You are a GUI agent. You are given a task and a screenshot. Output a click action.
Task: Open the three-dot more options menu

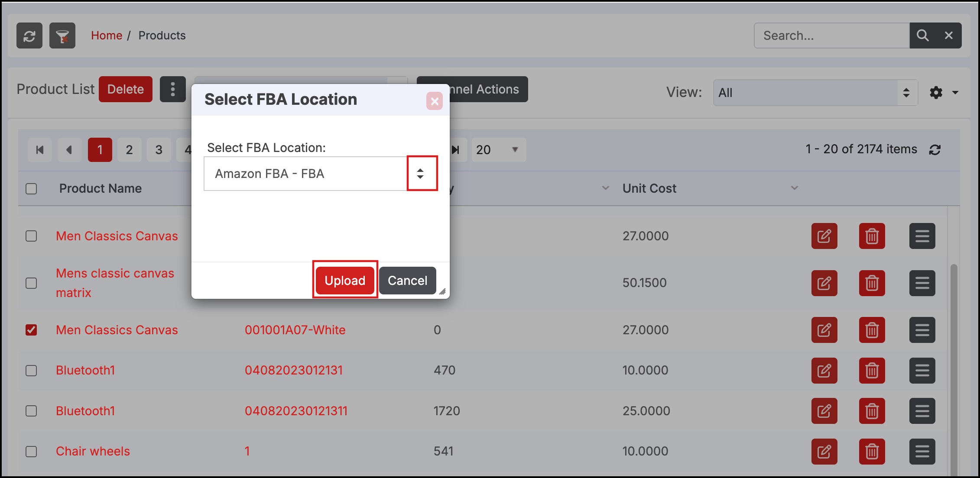[x=172, y=89]
